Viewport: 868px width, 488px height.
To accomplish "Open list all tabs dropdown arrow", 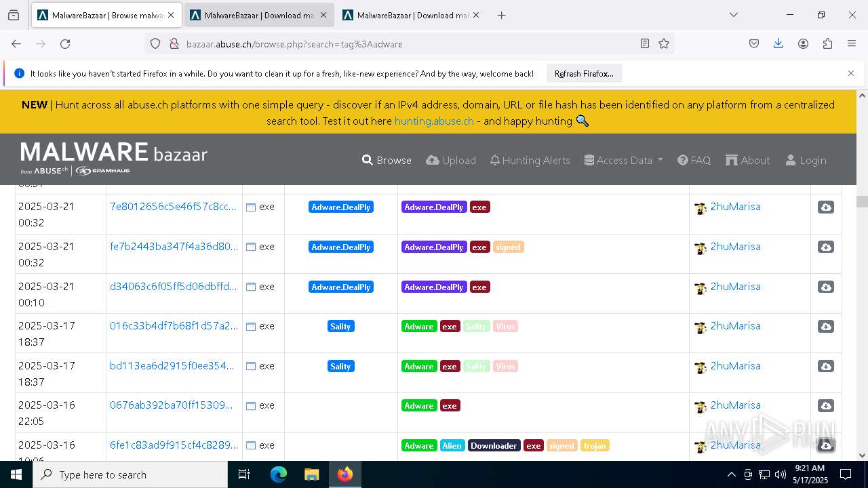I will pyautogui.click(x=733, y=15).
